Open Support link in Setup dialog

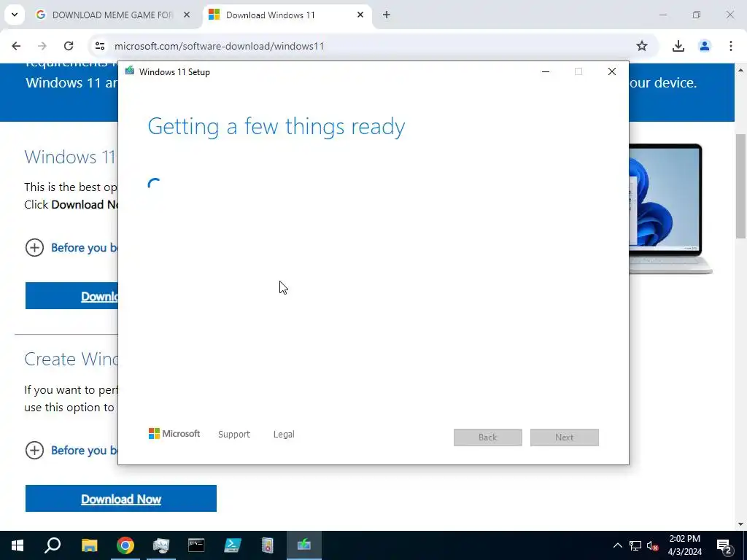coord(234,435)
